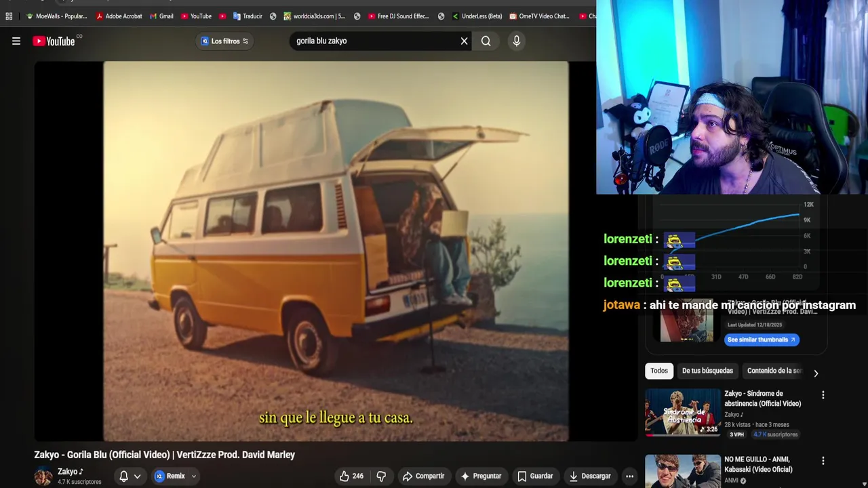The image size is (868, 488).
Task: Open Zakyo - Síndrome de abstinencia title
Action: click(x=762, y=399)
